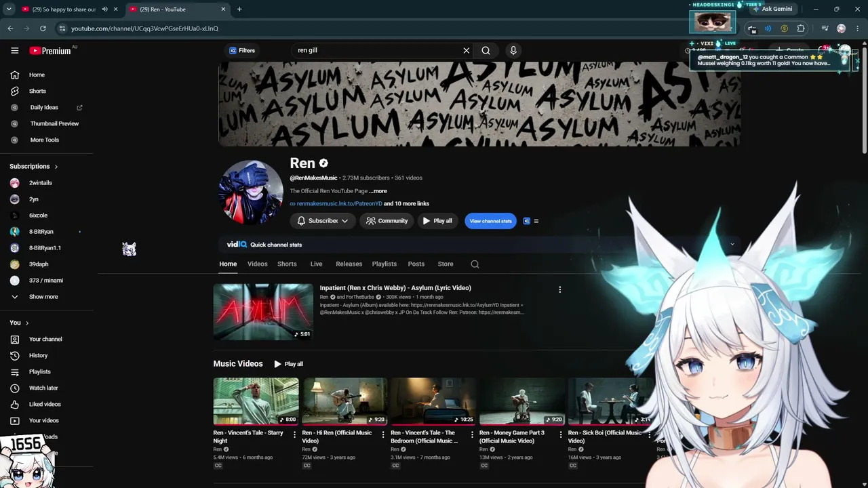Expand the vidIQ Quick channel stats panel
868x488 pixels.
pyautogui.click(x=732, y=244)
